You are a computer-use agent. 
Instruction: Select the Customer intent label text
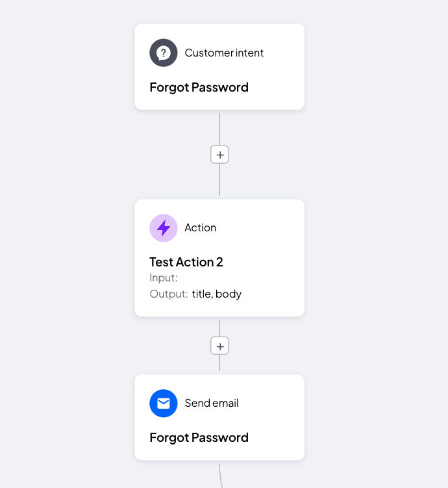tap(224, 53)
